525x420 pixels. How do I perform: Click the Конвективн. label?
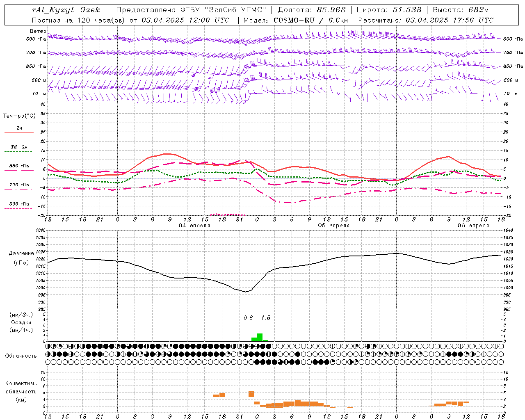pos(21,383)
